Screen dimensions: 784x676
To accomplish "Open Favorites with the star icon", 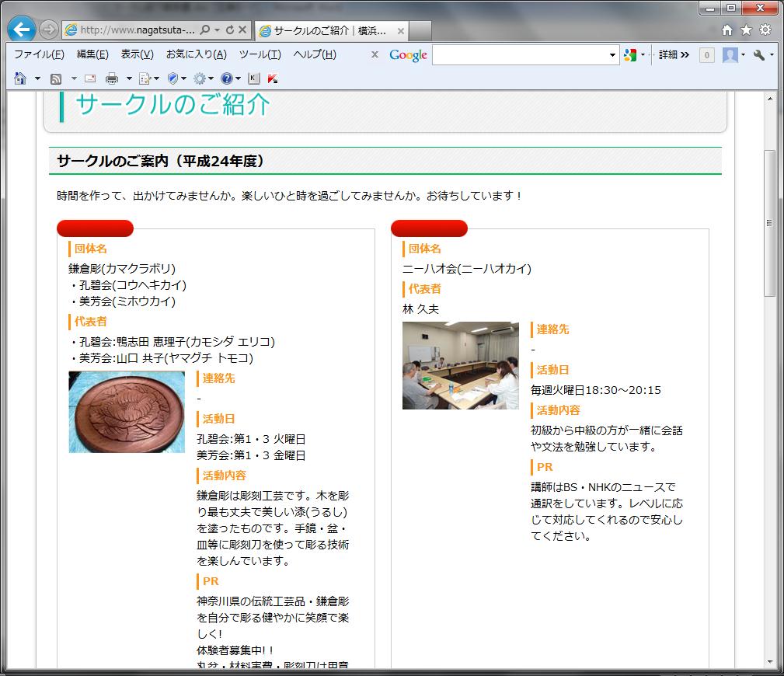I will [x=746, y=30].
